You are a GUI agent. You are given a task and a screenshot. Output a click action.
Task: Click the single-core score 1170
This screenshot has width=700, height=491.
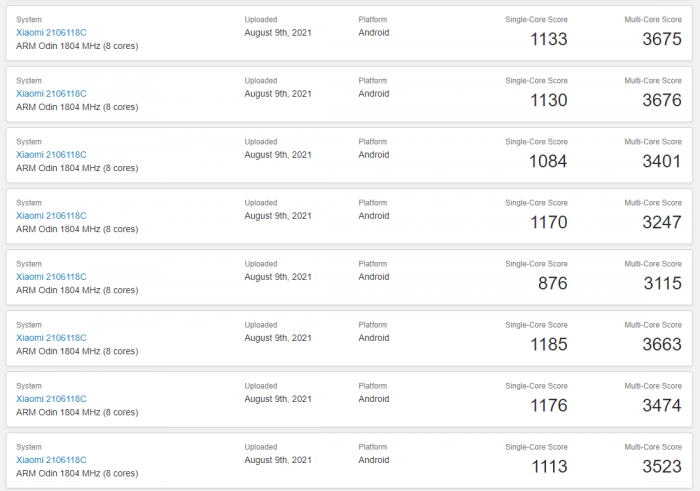(549, 222)
